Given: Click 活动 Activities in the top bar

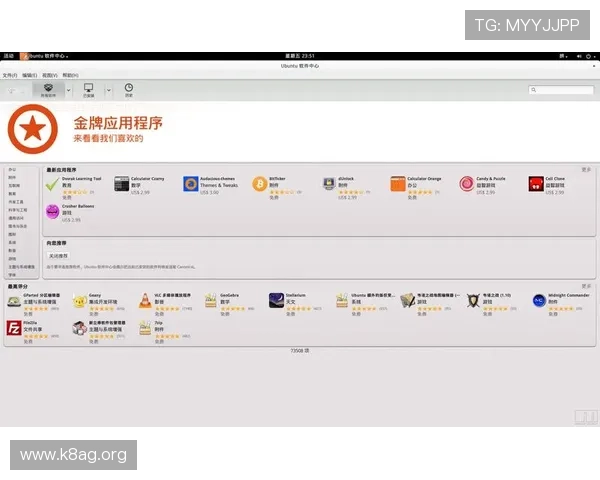Looking at the screenshot, I should tap(9, 56).
